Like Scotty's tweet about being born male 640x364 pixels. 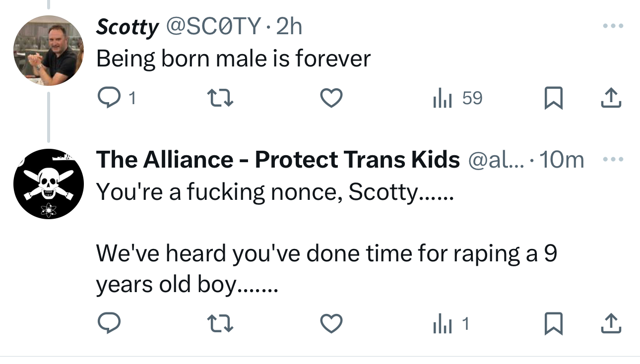pos(331,99)
